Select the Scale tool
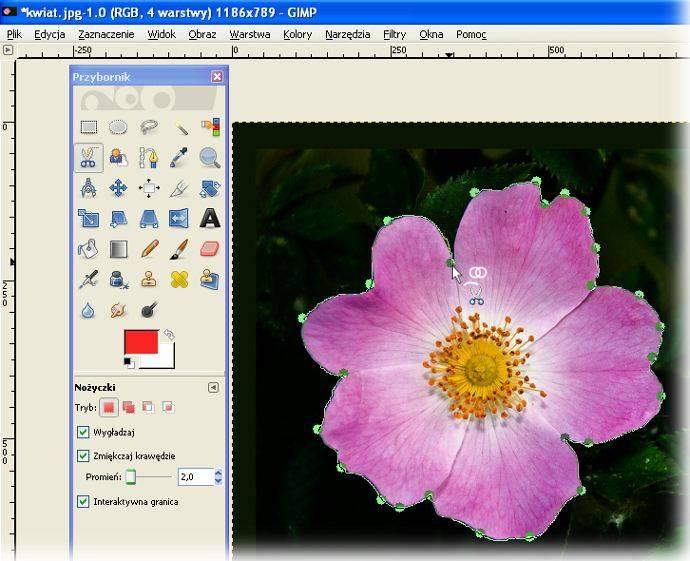Image resolution: width=690 pixels, height=561 pixels. click(x=89, y=218)
